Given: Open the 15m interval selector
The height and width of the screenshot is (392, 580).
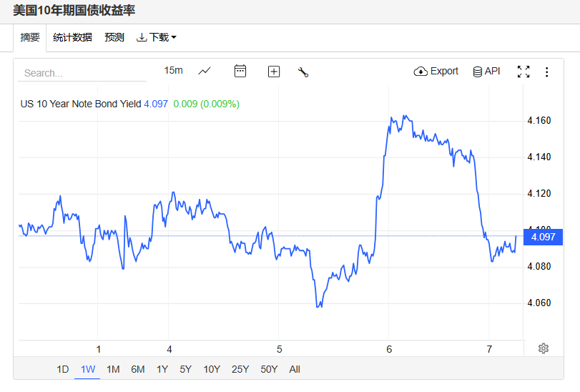Looking at the screenshot, I should (174, 70).
